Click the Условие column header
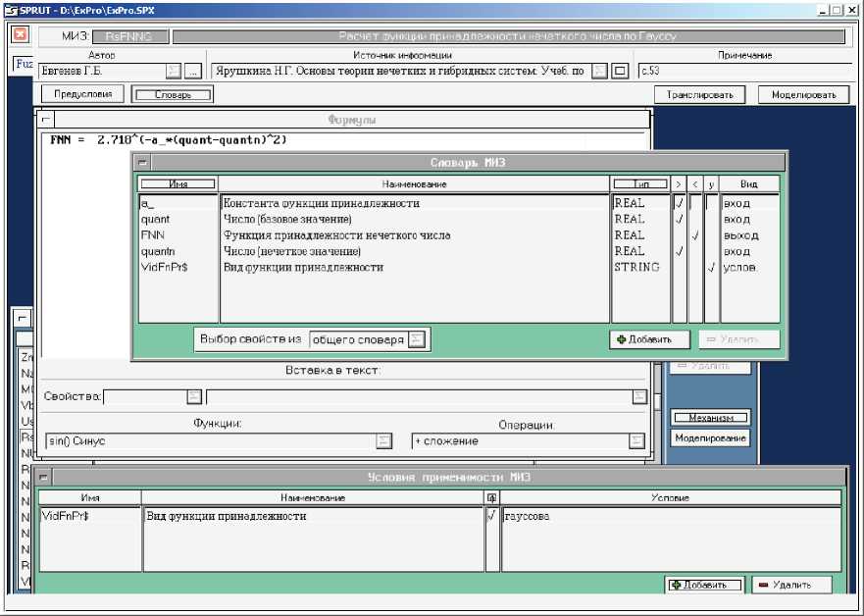Viewport: 864px width, 616px height. click(x=670, y=497)
